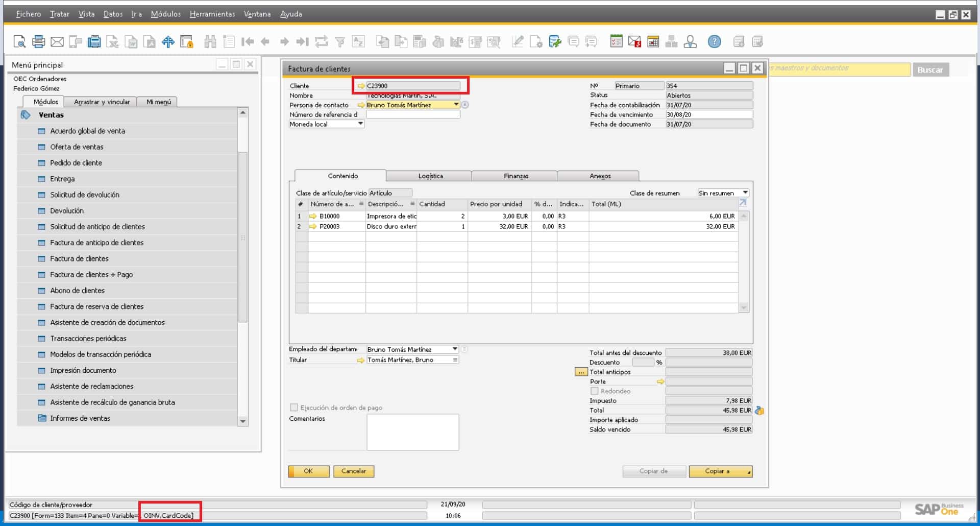
Task: Open item P20003 link arrow
Action: [313, 226]
